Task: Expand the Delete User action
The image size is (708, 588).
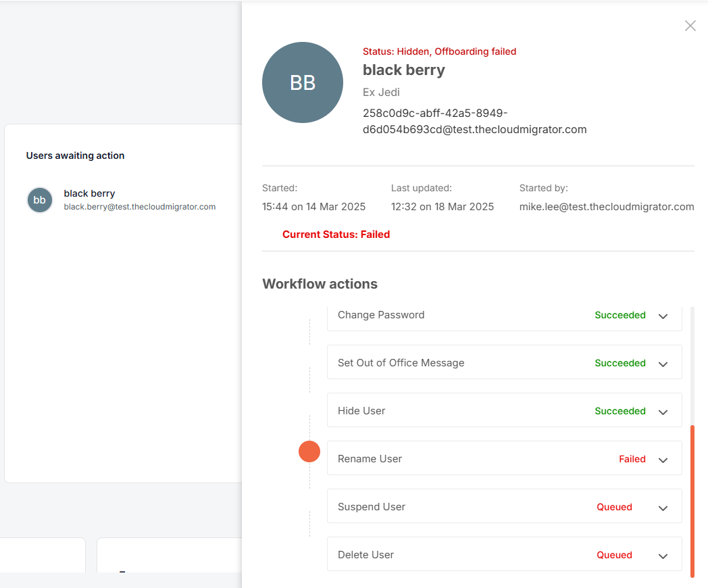Action: tap(663, 556)
